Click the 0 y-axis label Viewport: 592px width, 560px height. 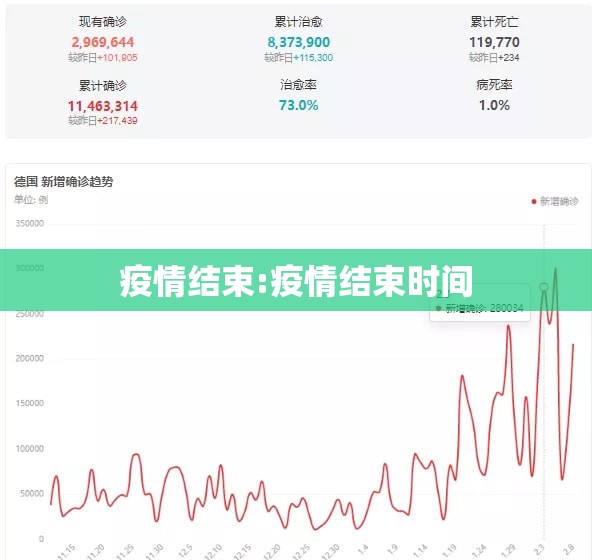pos(42,539)
